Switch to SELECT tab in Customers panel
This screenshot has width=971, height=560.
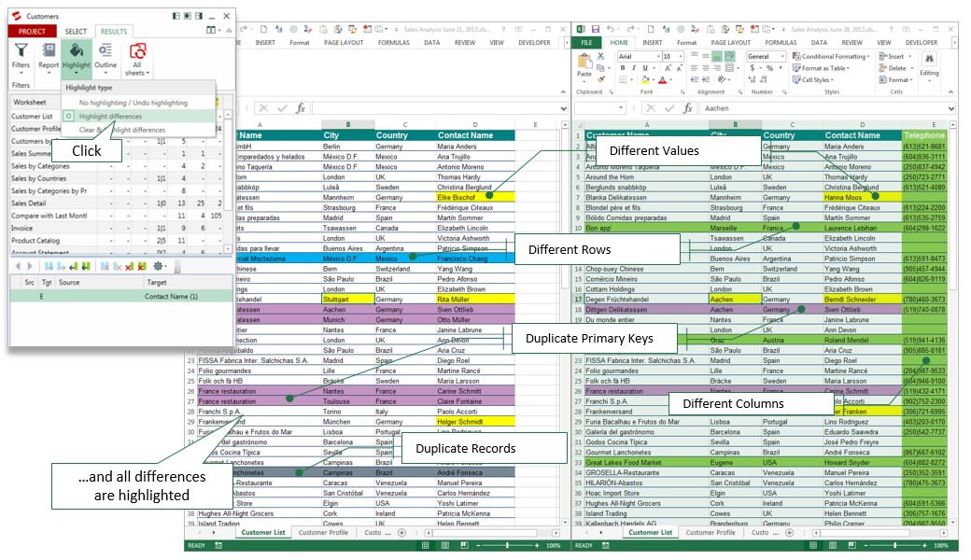click(76, 32)
